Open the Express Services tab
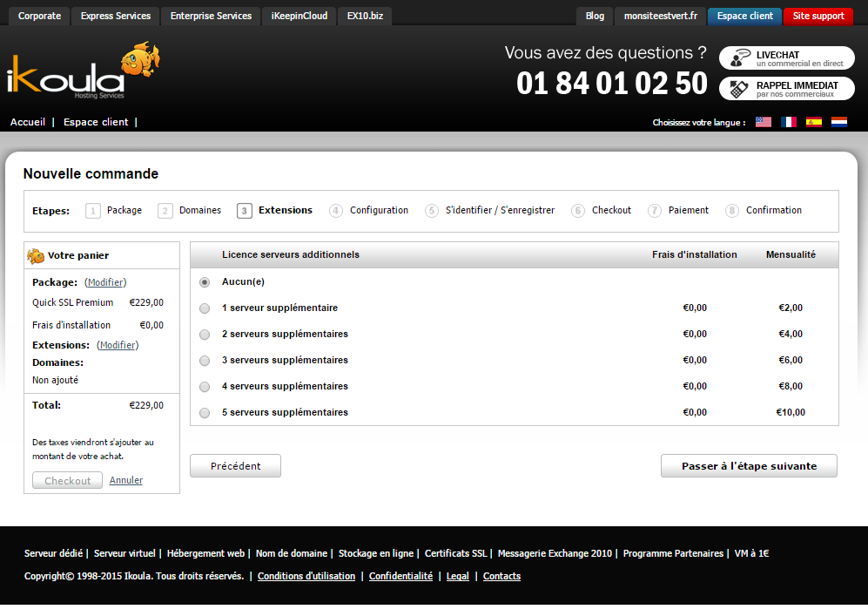Viewport: 868px width, 616px height. click(115, 16)
